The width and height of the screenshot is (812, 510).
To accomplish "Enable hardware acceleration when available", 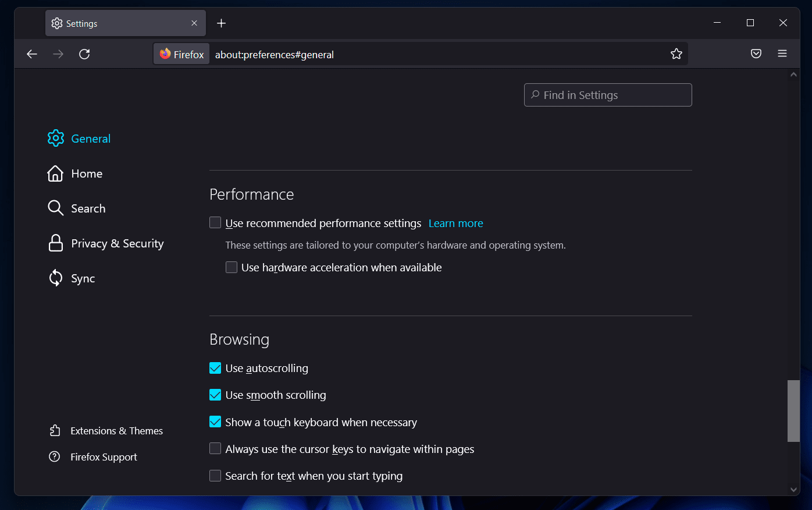I will 232,267.
